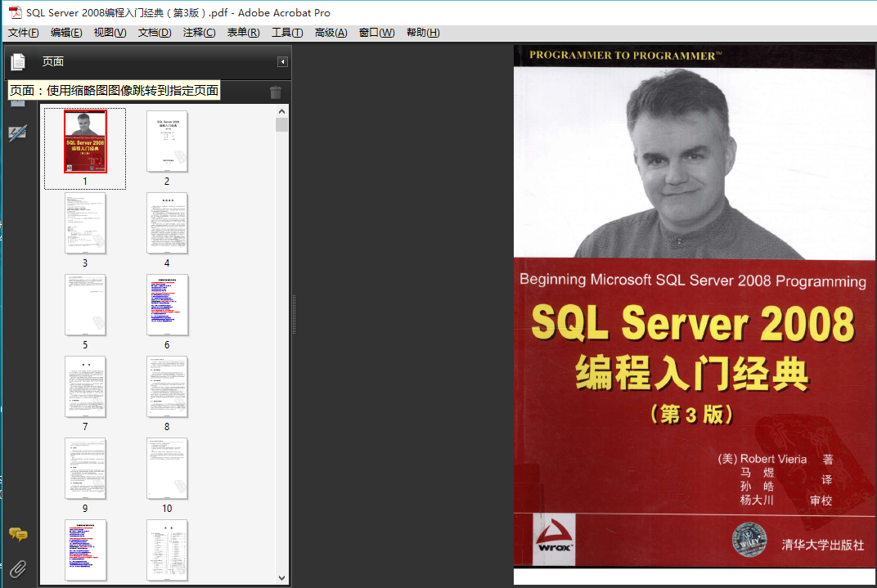Click the Adobe PDF icon in title bar

click(15, 12)
